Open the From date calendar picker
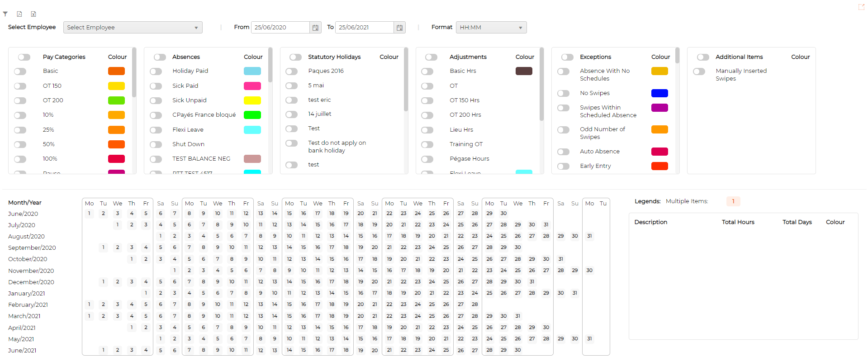The height and width of the screenshot is (362, 868). 315,28
